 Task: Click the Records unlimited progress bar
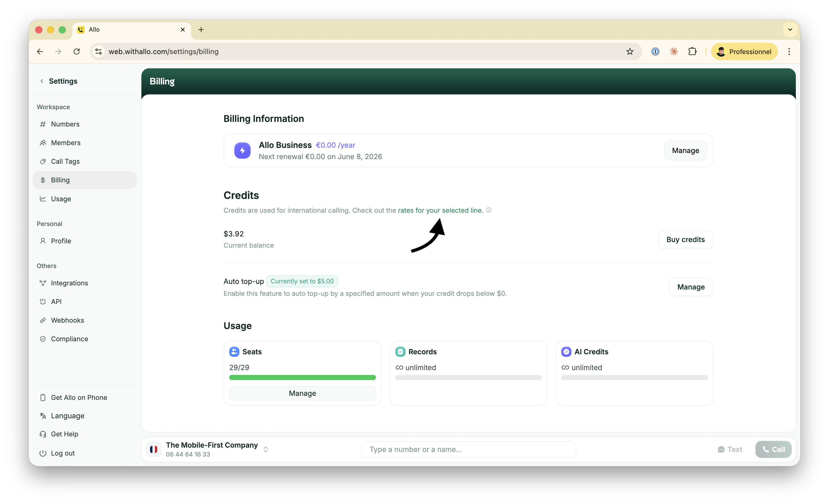click(468, 377)
